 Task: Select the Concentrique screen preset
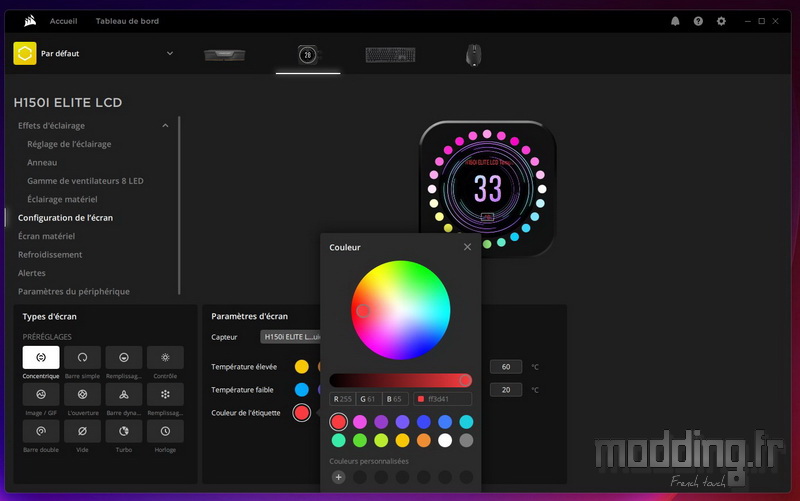point(41,357)
